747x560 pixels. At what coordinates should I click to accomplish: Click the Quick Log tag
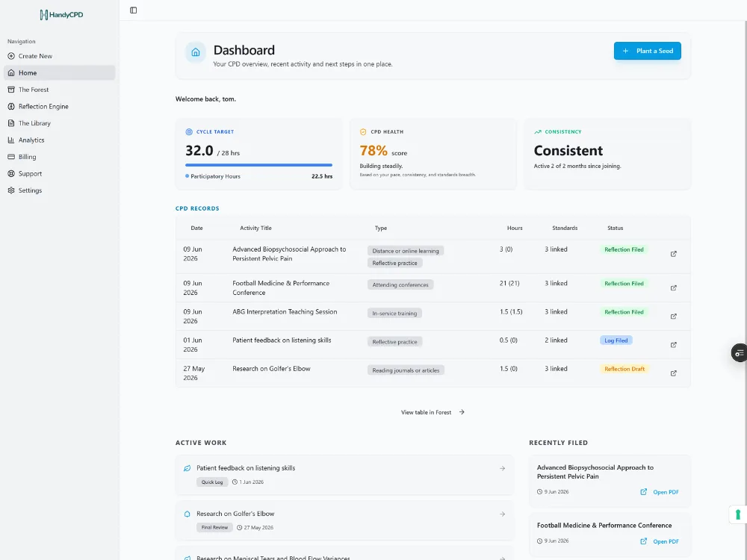(212, 482)
